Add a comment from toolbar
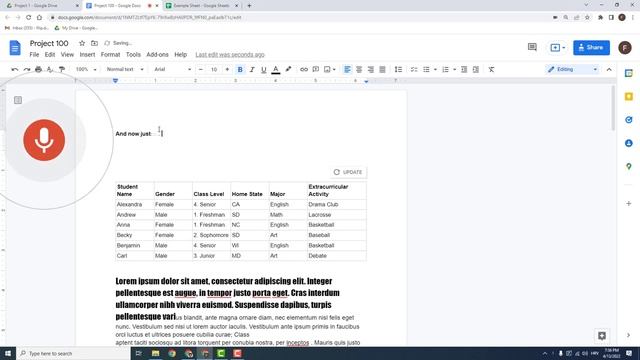The height and width of the screenshot is (360, 640). [316, 69]
